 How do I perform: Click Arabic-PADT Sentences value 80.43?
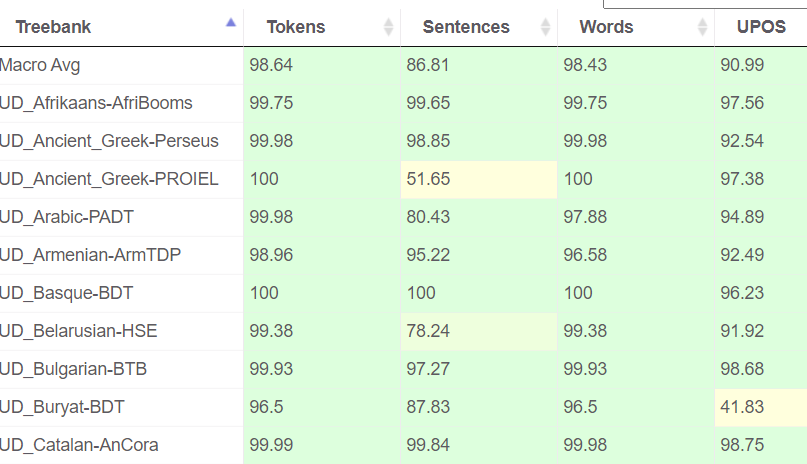tap(428, 217)
